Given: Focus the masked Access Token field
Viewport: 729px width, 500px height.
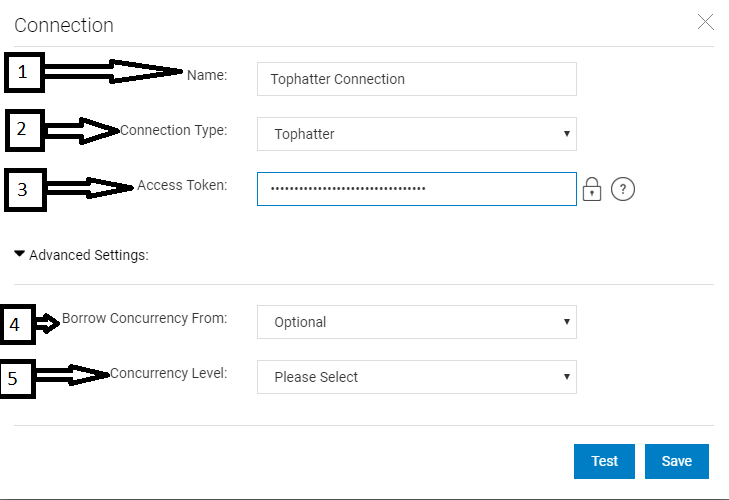Looking at the screenshot, I should click(x=417, y=189).
